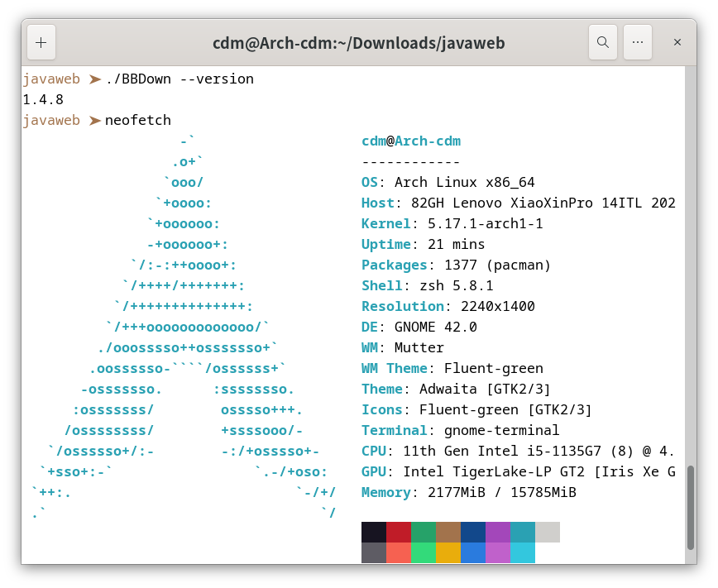The width and height of the screenshot is (718, 588).
Task: Click the window title cdm@Arch-cdm:~/Downloads/javaweb
Action: [x=358, y=43]
